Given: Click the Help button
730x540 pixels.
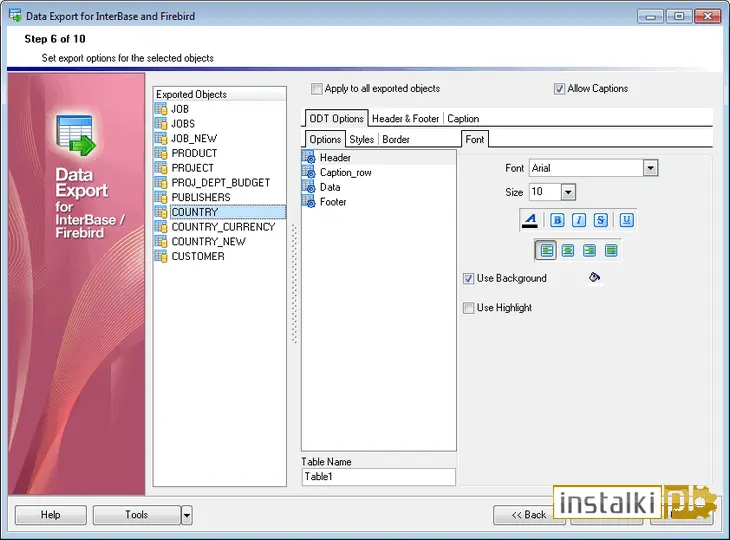Looking at the screenshot, I should pyautogui.click(x=51, y=515).
